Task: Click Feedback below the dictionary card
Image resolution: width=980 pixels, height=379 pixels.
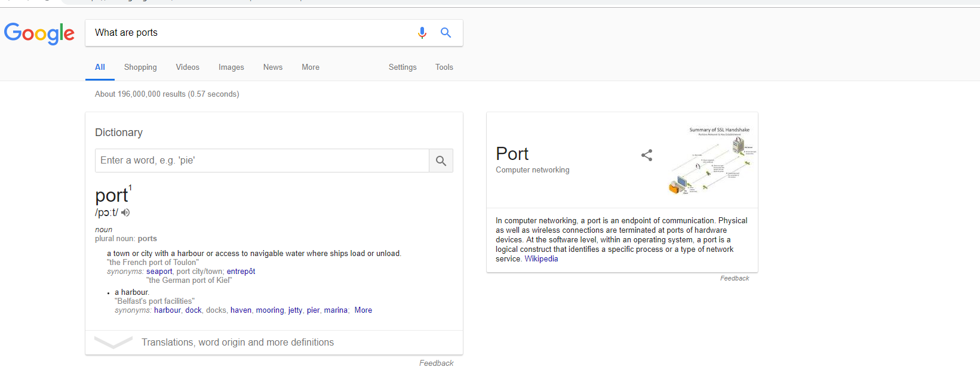Action: click(x=436, y=363)
